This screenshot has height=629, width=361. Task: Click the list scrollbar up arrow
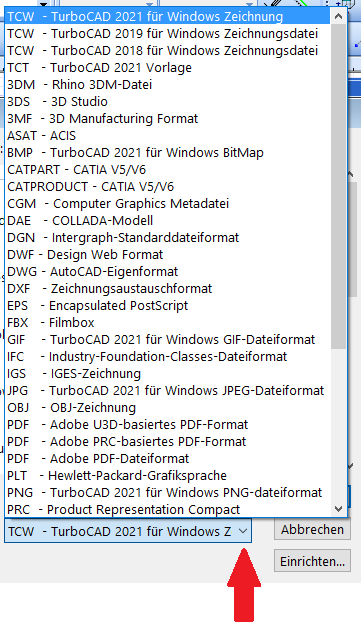coord(339,16)
